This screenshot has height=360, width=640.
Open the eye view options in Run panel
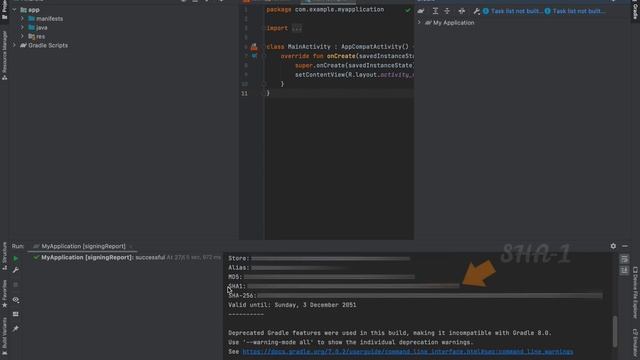coord(16,300)
